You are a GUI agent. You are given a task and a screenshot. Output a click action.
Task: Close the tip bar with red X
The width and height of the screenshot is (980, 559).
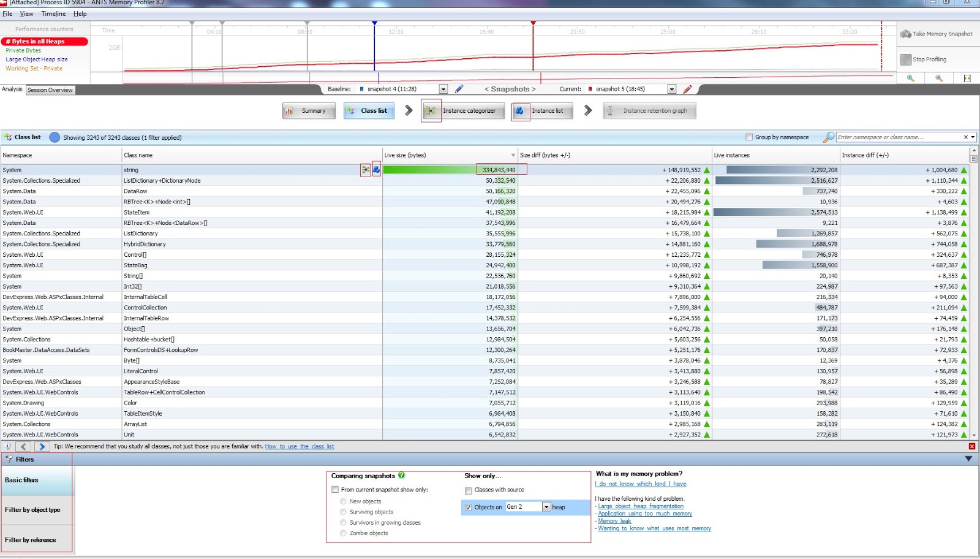pos(971,446)
